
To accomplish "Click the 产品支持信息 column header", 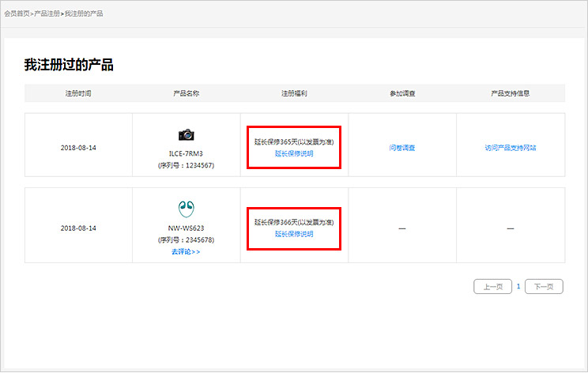I will tap(510, 93).
